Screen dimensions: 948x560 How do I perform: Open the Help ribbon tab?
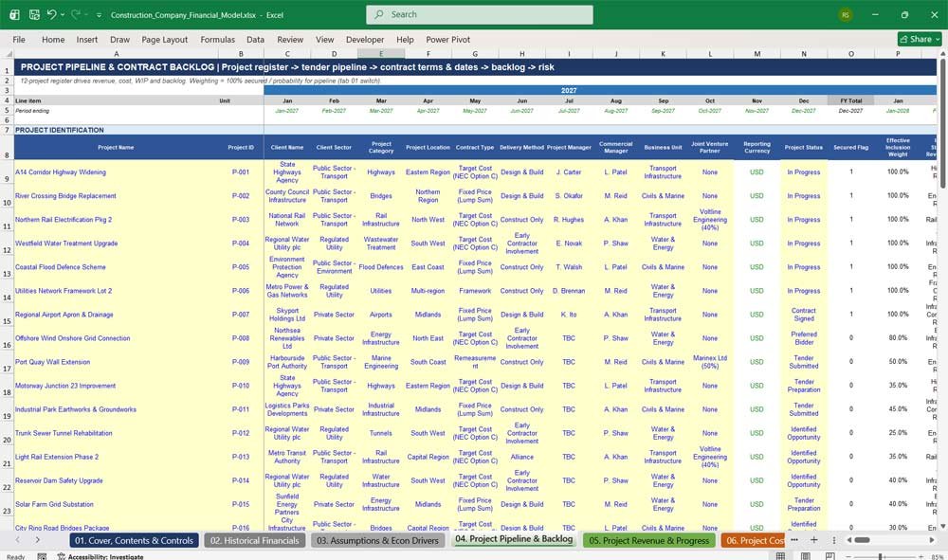click(x=405, y=39)
